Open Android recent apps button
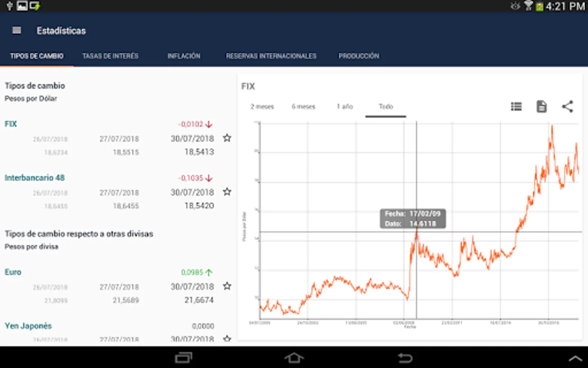The image size is (588, 368). pos(183,358)
